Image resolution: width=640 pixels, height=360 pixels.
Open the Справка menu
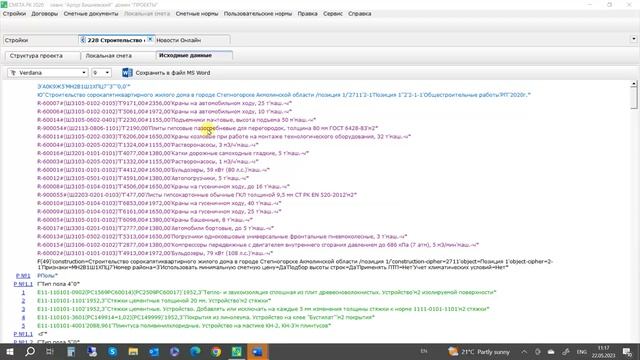tap(360, 13)
